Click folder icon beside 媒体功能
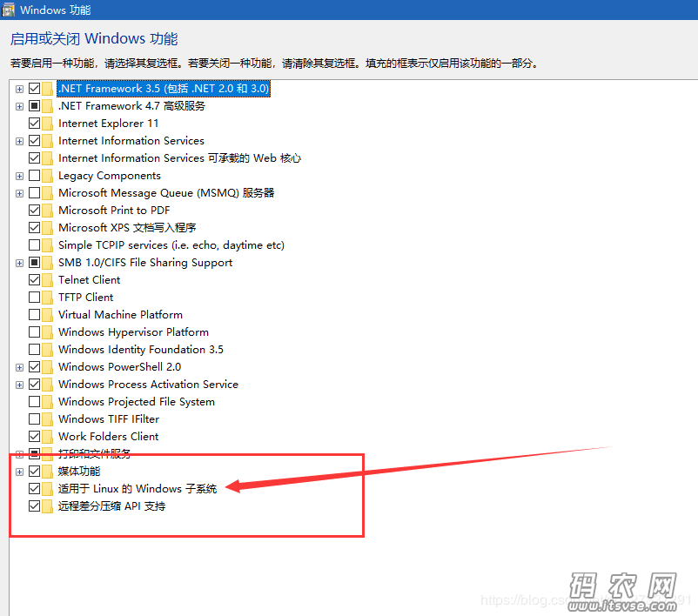 [x=48, y=471]
